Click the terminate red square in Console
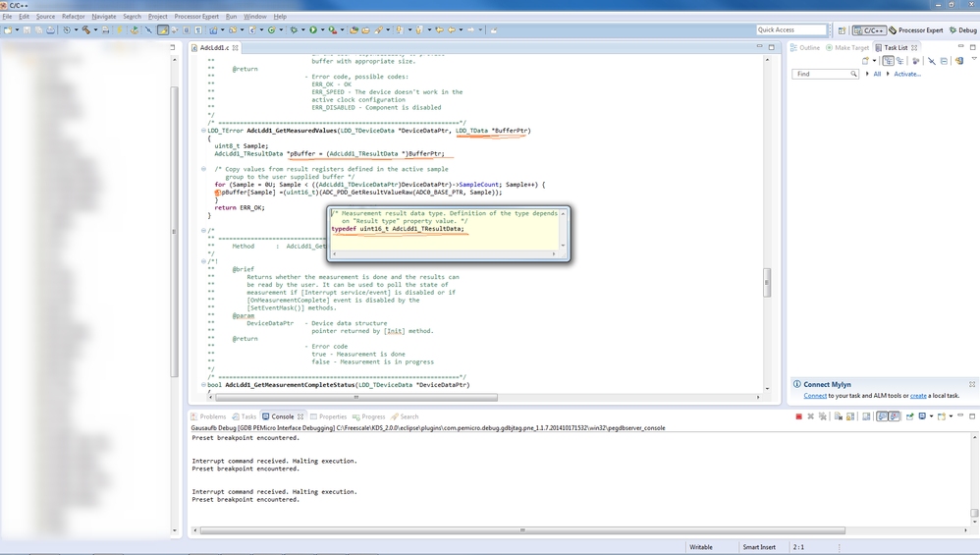 coord(798,416)
